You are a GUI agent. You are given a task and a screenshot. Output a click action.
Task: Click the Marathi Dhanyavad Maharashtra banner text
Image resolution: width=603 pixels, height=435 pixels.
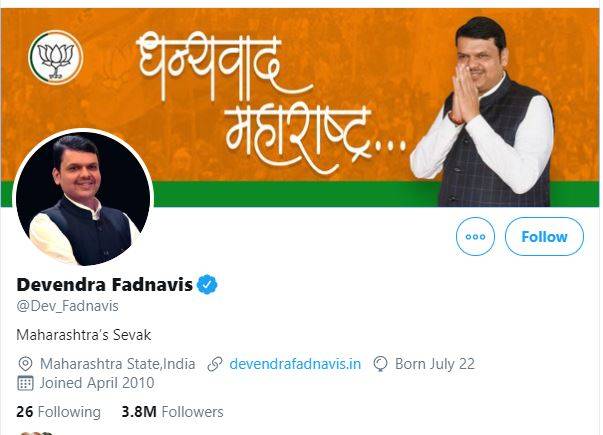[269, 102]
